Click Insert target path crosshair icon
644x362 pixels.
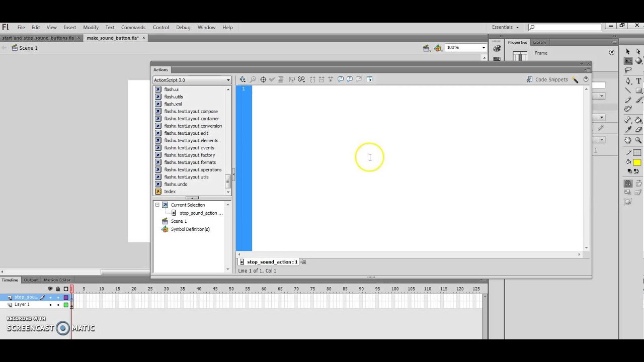pos(263,79)
